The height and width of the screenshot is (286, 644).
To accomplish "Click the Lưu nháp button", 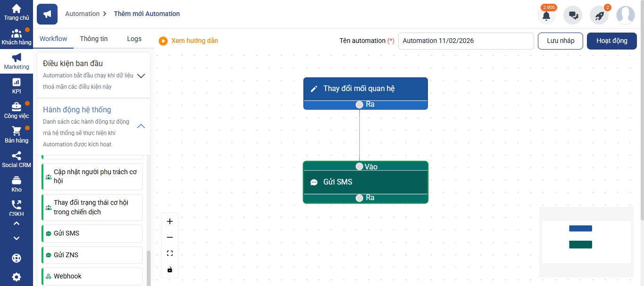I will pyautogui.click(x=560, y=41).
